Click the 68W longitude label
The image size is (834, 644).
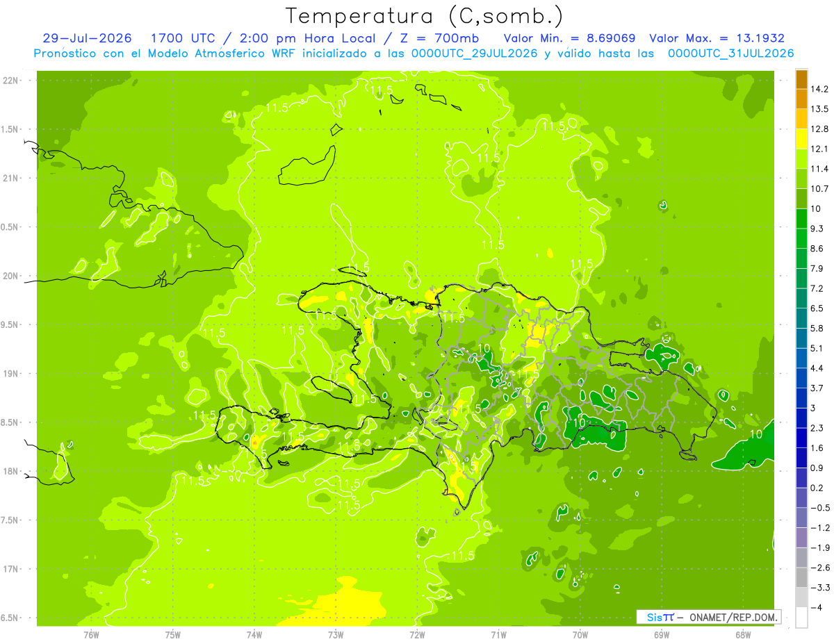pos(743,634)
